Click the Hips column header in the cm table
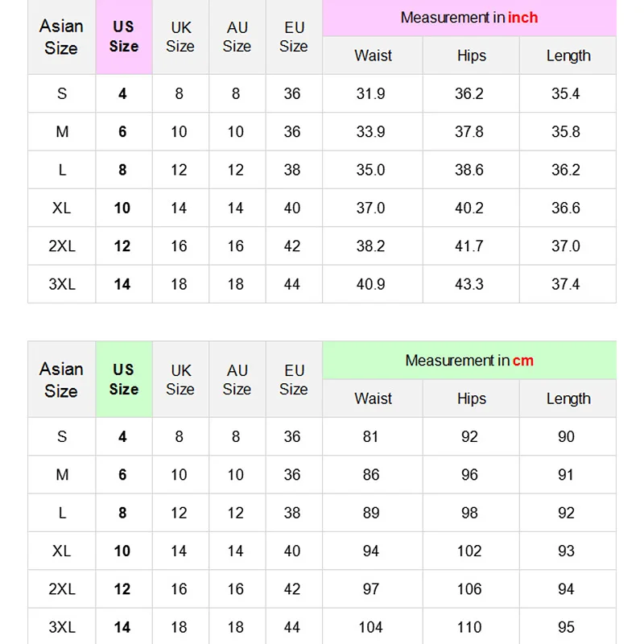The height and width of the screenshot is (644, 644). [471, 398]
